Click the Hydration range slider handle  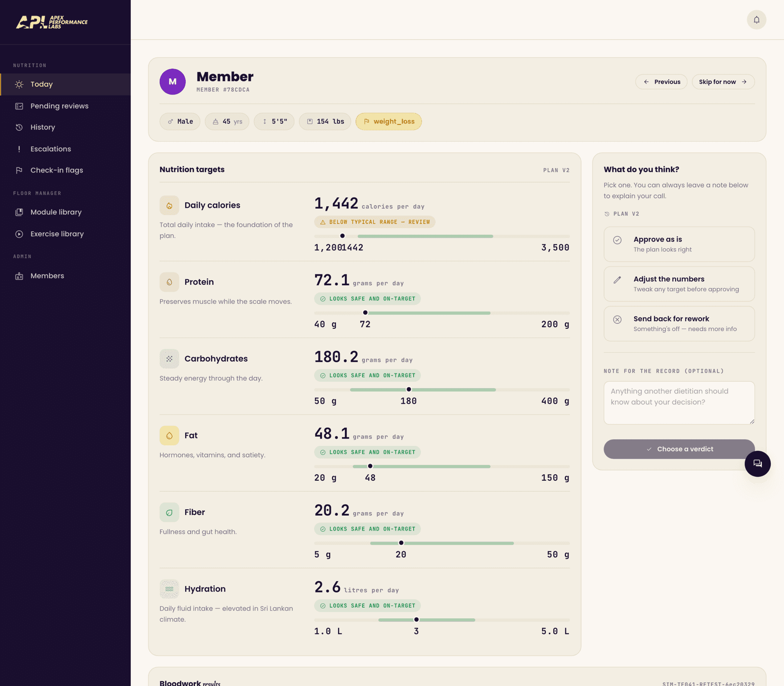click(416, 620)
